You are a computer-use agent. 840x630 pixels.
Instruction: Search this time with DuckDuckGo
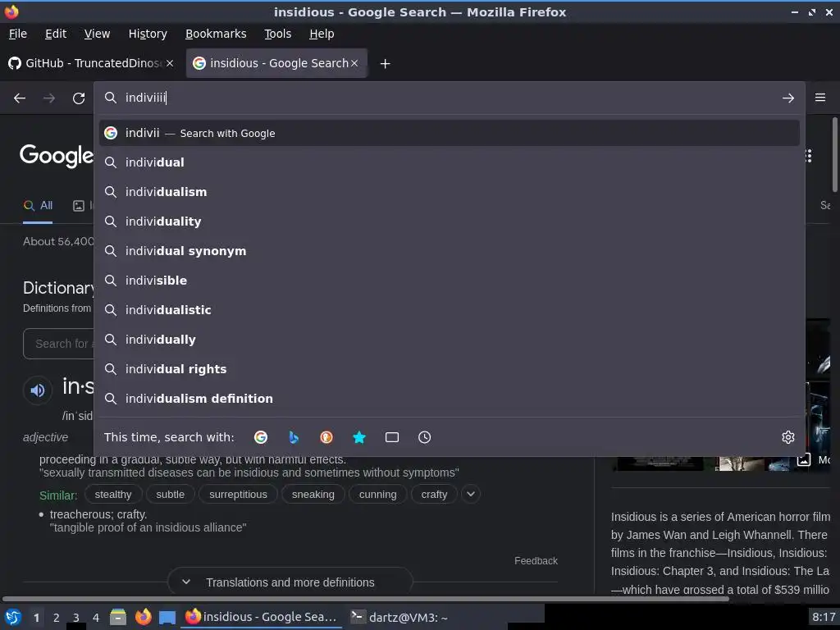pos(326,437)
